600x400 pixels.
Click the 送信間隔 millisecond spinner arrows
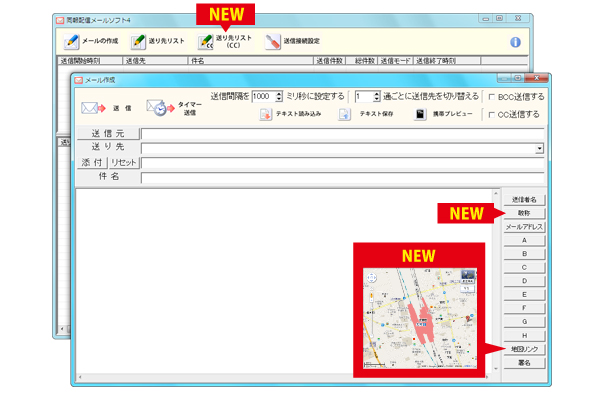(279, 96)
